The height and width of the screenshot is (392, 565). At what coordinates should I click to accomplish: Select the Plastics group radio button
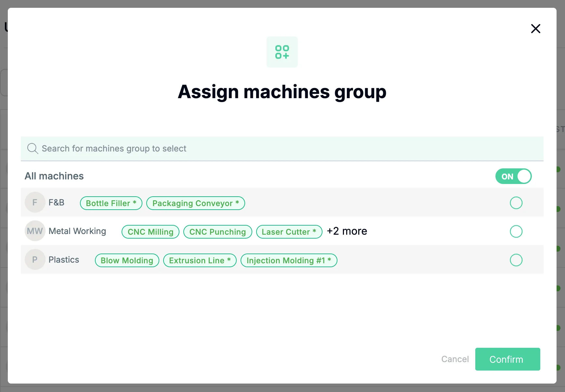[x=516, y=260]
